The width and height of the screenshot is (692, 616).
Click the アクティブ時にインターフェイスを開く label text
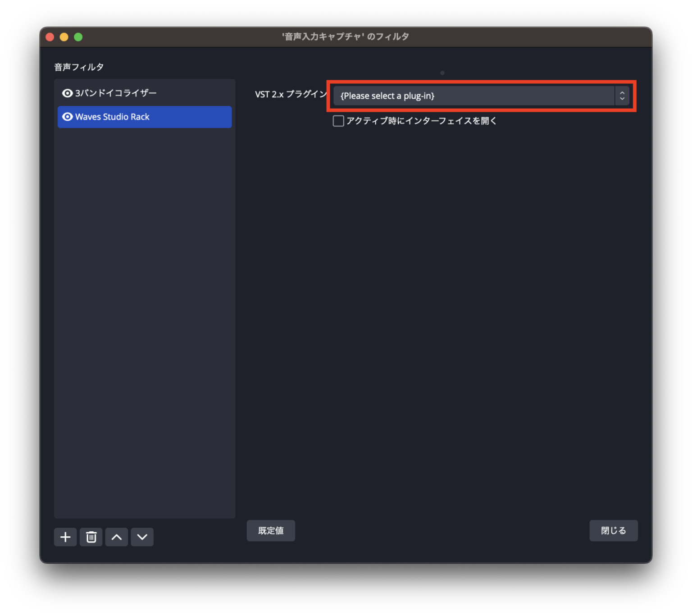[x=421, y=121]
